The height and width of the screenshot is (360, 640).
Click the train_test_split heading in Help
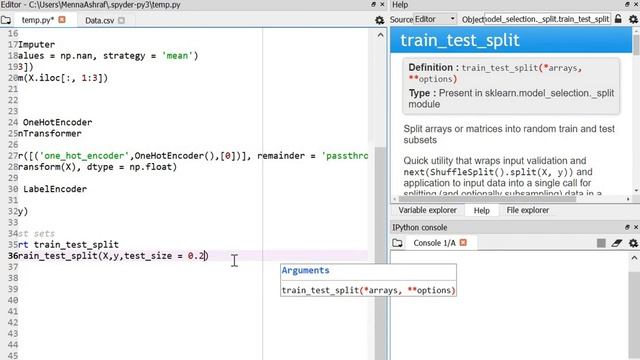[460, 40]
